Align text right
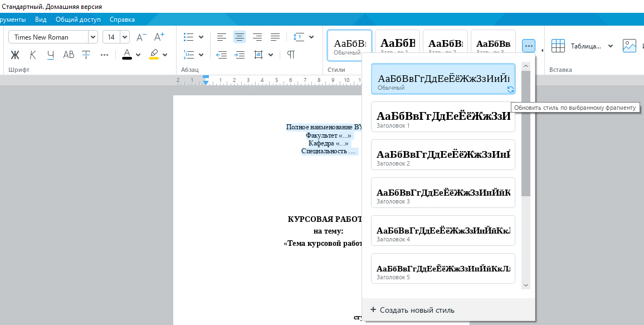 click(257, 37)
